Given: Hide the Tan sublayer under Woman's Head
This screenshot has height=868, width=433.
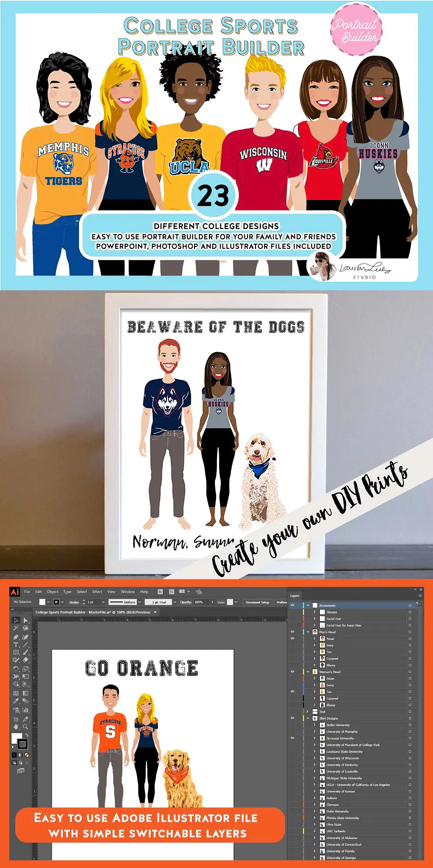Looking at the screenshot, I should click(292, 691).
